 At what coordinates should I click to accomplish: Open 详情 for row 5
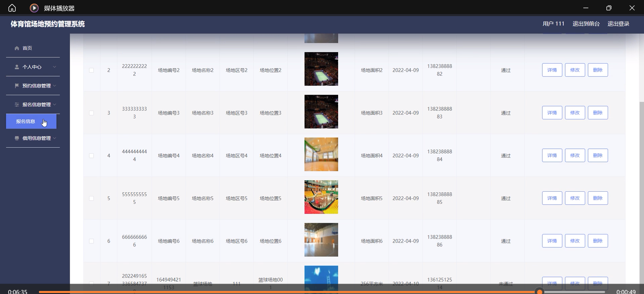552,198
